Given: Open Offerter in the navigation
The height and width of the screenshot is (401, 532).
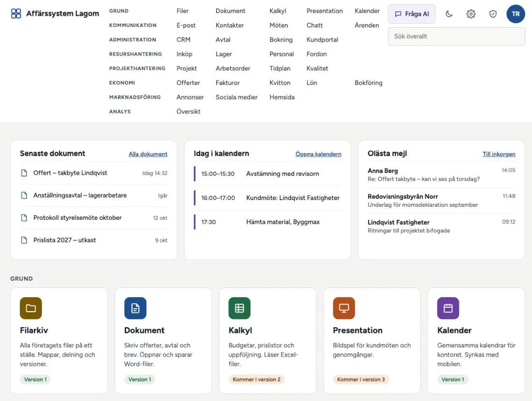Looking at the screenshot, I should tap(188, 83).
